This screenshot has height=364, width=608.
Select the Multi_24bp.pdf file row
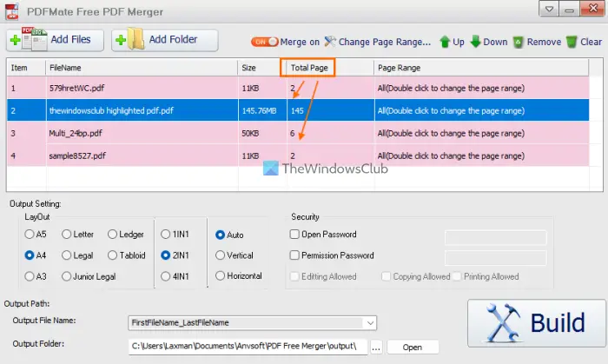(298, 133)
